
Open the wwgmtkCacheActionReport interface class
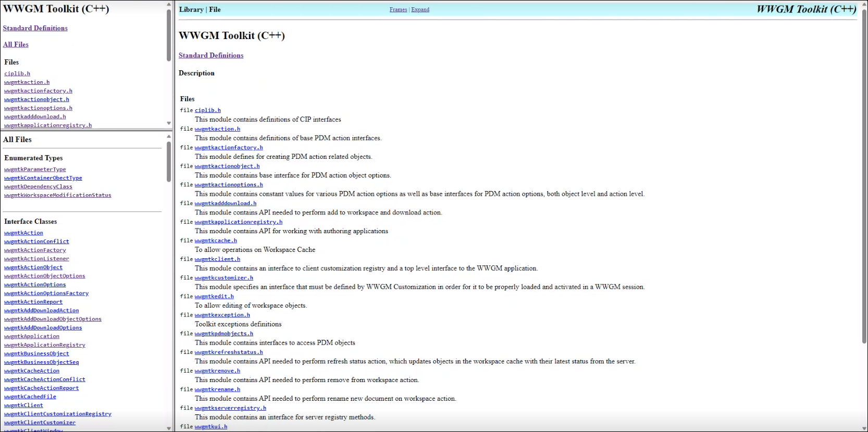coord(42,388)
